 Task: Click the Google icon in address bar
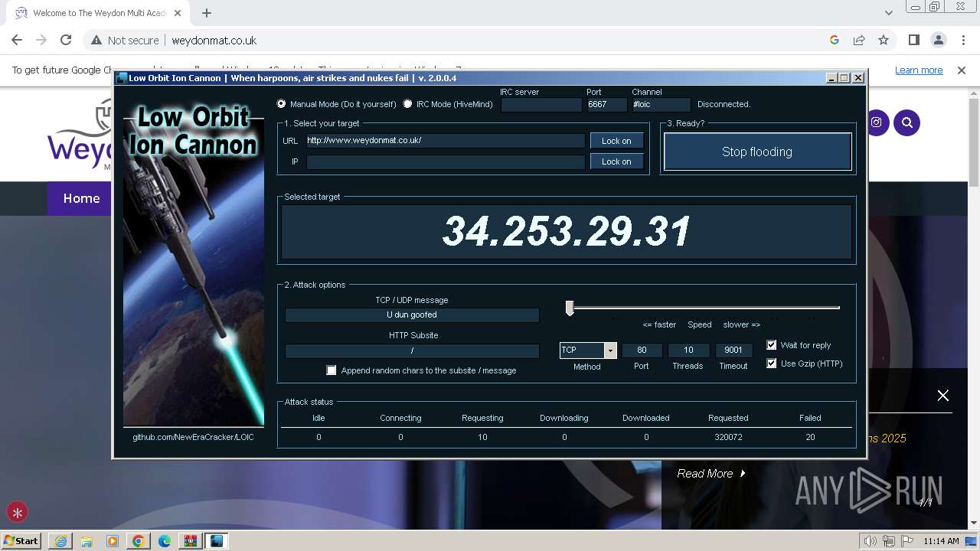835,40
